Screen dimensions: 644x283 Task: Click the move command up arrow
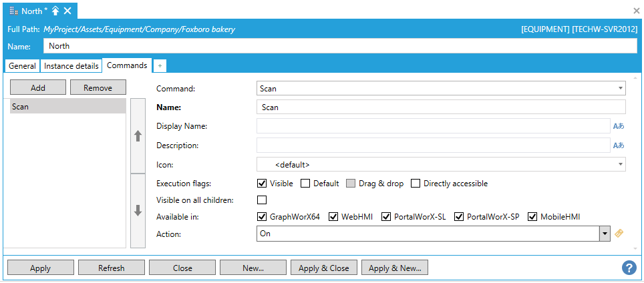click(138, 136)
